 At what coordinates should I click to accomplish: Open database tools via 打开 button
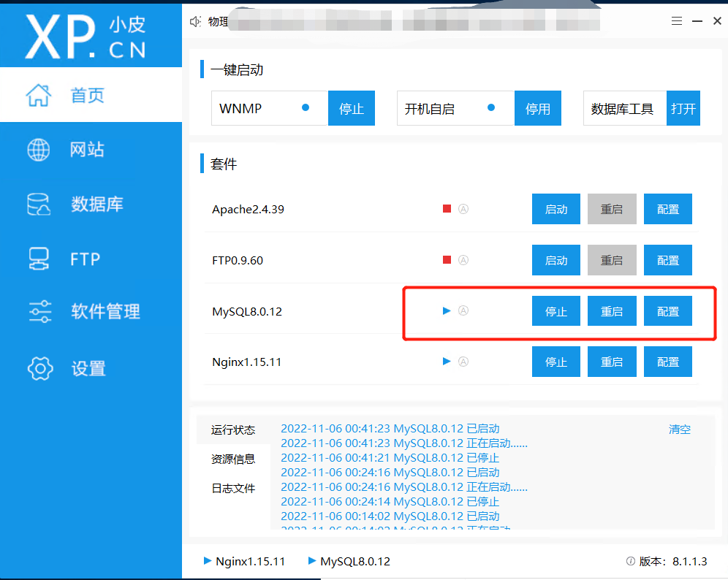[x=683, y=107]
